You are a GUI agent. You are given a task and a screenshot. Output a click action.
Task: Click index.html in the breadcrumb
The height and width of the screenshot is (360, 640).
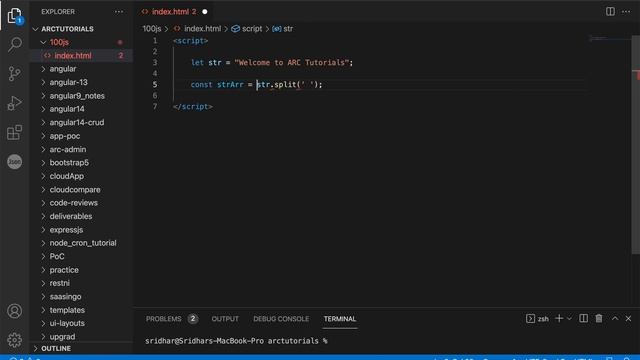(x=202, y=29)
